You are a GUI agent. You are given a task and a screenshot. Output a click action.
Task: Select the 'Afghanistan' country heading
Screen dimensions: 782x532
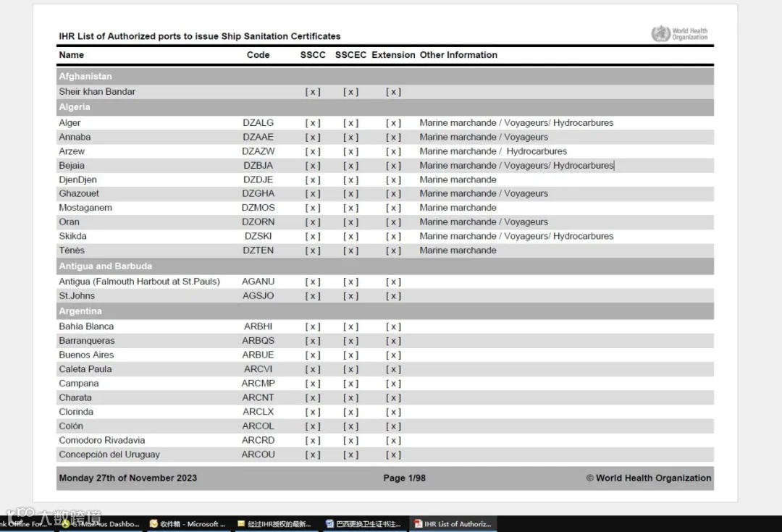tap(85, 76)
